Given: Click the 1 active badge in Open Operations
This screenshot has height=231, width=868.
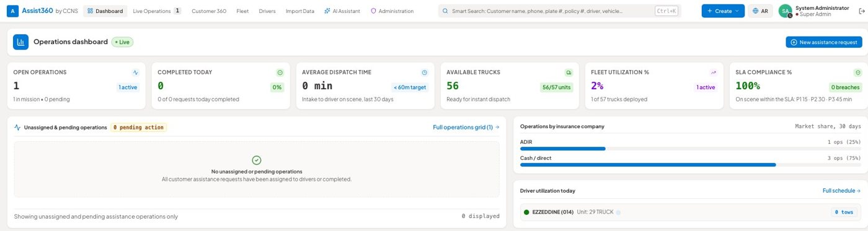Looking at the screenshot, I should point(128,87).
